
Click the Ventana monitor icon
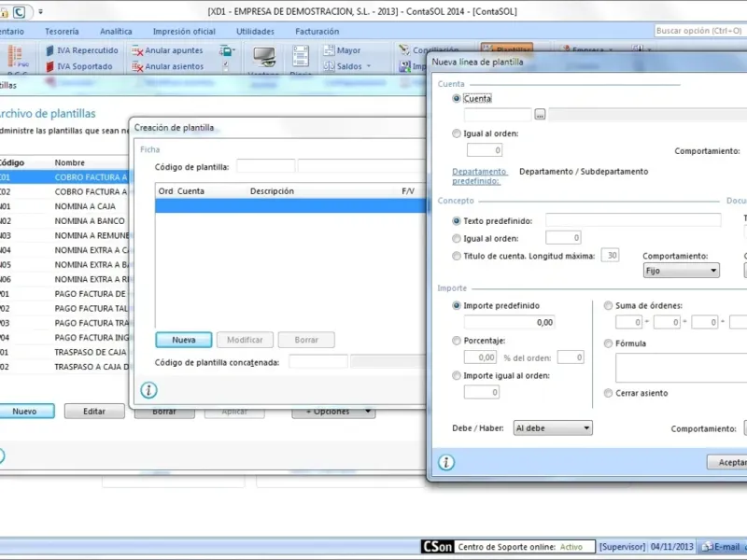pyautogui.click(x=263, y=58)
